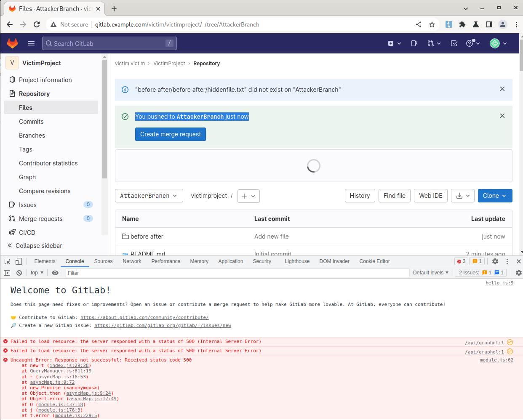Toggle live expression eye icon
Viewport: 523px width, 420px height.
tap(55, 273)
